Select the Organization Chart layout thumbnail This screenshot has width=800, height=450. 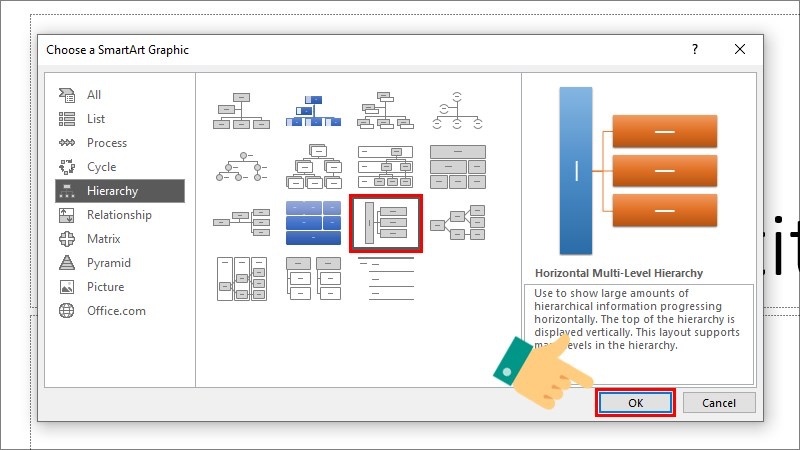[241, 111]
